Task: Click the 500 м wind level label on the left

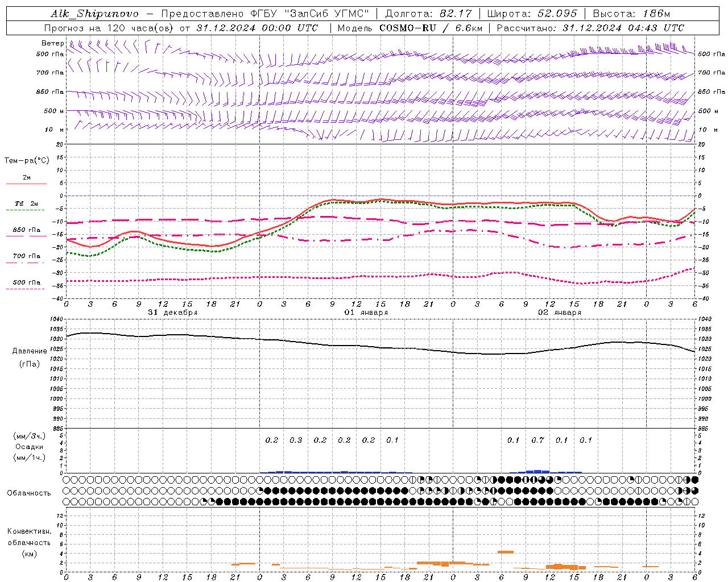Action: click(x=55, y=111)
